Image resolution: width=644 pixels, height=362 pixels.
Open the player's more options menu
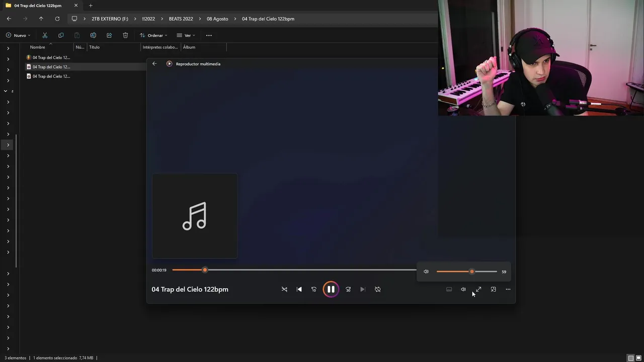click(x=508, y=289)
